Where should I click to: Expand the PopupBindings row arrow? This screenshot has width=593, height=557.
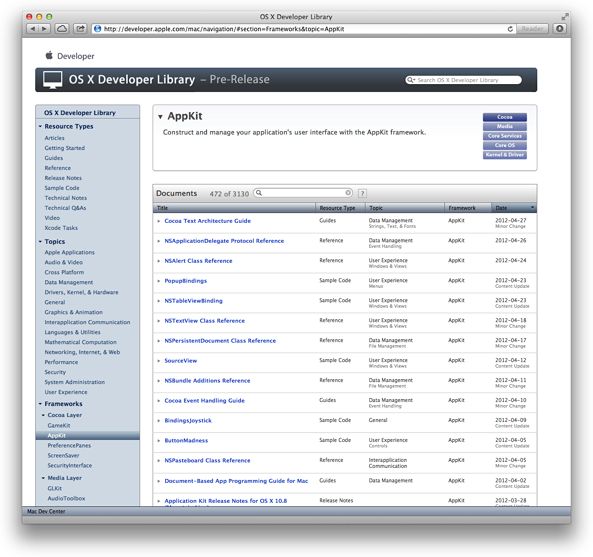(159, 281)
